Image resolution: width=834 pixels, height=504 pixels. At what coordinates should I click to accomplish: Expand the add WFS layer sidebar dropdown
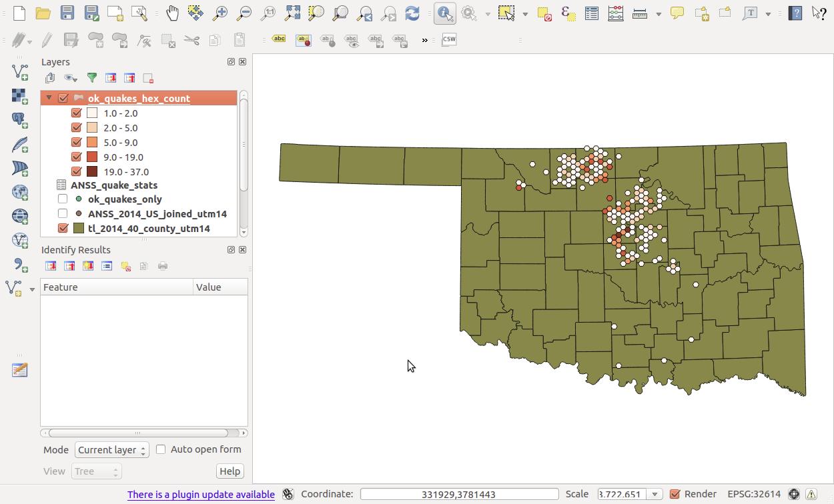click(32, 289)
